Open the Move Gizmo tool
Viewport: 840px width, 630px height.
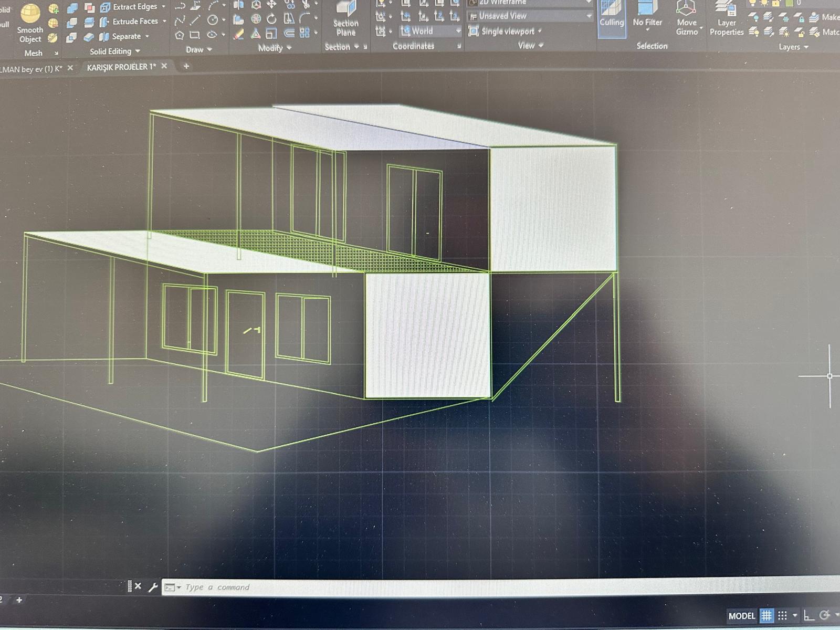click(x=686, y=19)
